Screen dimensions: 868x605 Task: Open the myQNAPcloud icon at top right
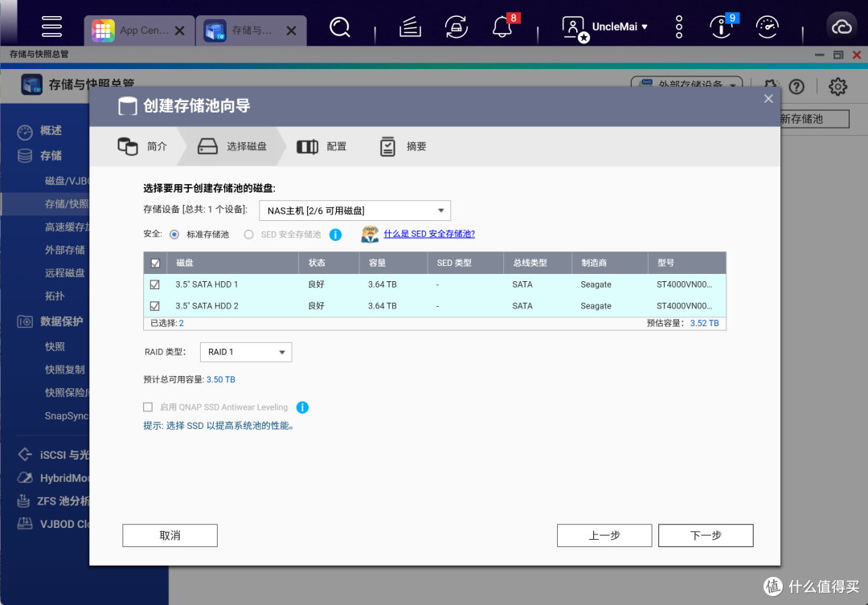[x=841, y=26]
